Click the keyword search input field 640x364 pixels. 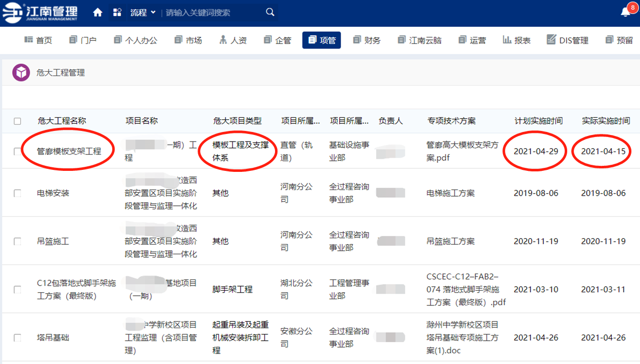click(x=212, y=13)
